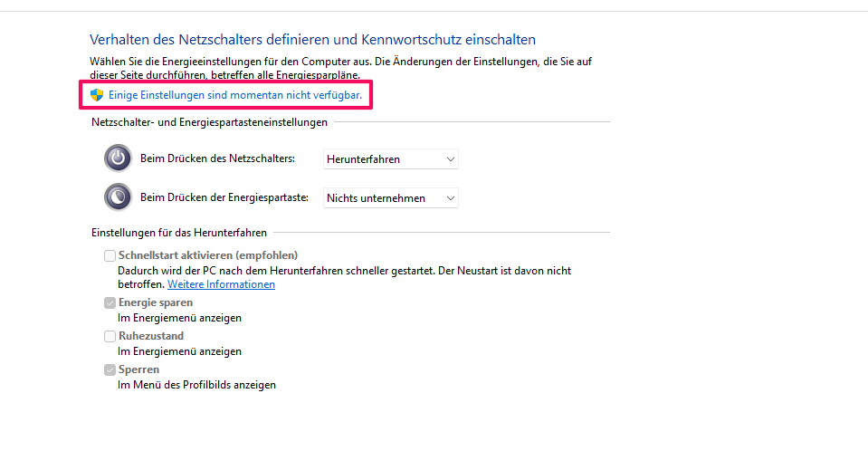Click the 'Beim Drücken des Netzschalters' label

217,159
